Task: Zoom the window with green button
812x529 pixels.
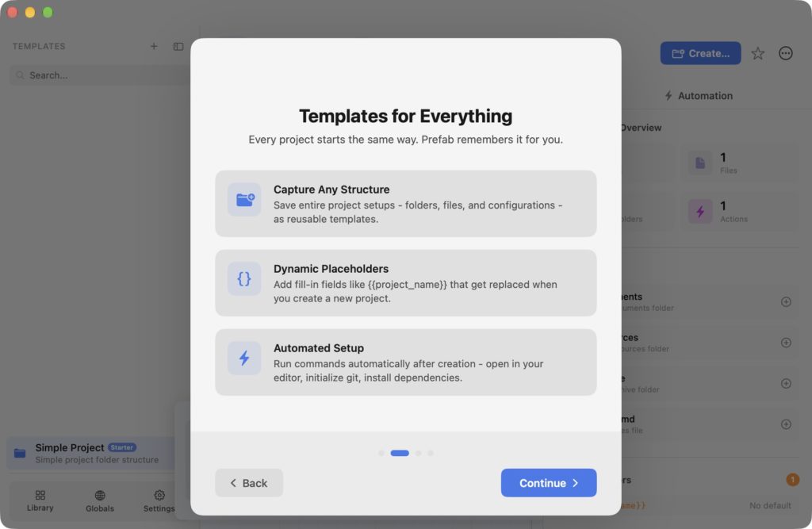Action: click(x=48, y=13)
